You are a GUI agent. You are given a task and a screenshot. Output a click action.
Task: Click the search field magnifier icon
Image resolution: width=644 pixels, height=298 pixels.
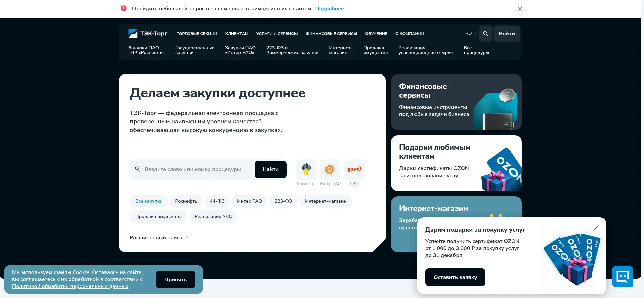click(137, 169)
